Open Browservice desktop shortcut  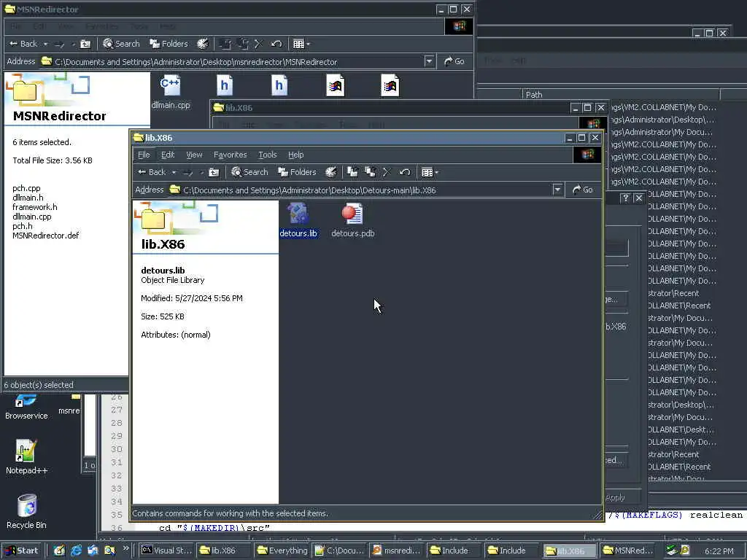[x=26, y=408]
